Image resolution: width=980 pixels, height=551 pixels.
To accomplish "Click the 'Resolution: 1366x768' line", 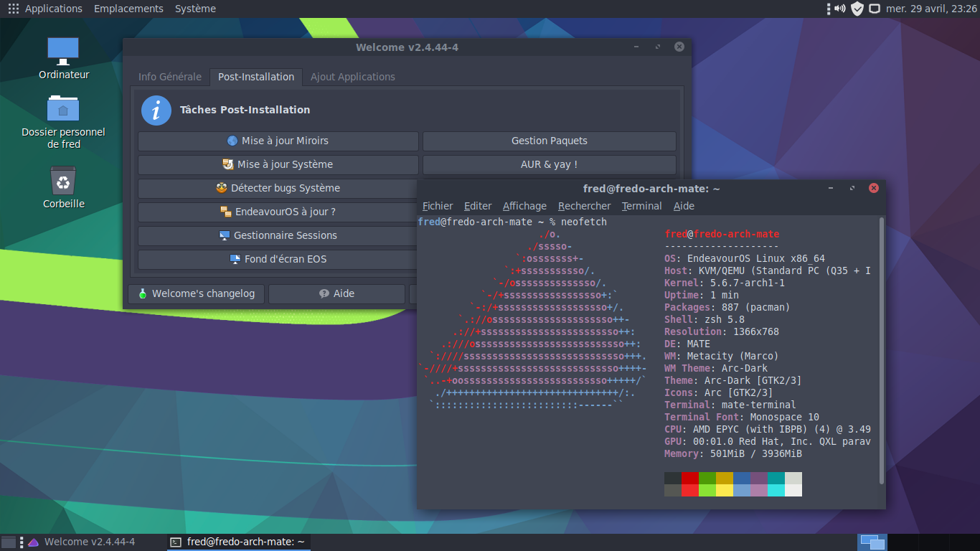I will (722, 331).
